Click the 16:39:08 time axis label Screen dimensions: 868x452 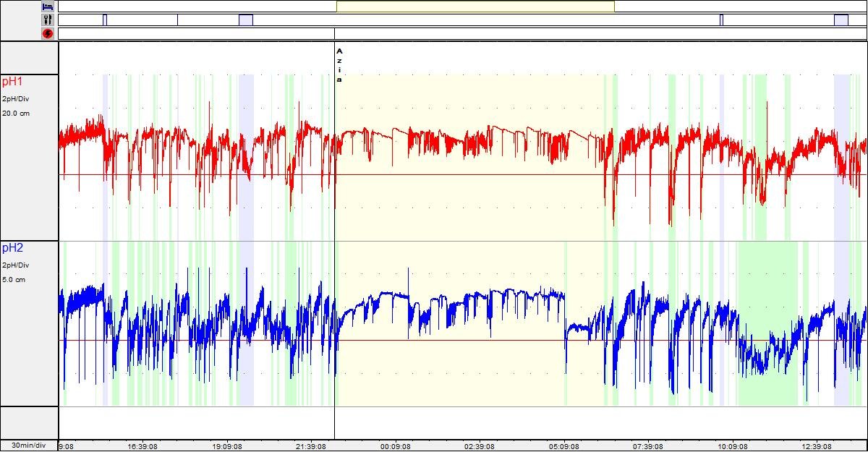click(148, 446)
